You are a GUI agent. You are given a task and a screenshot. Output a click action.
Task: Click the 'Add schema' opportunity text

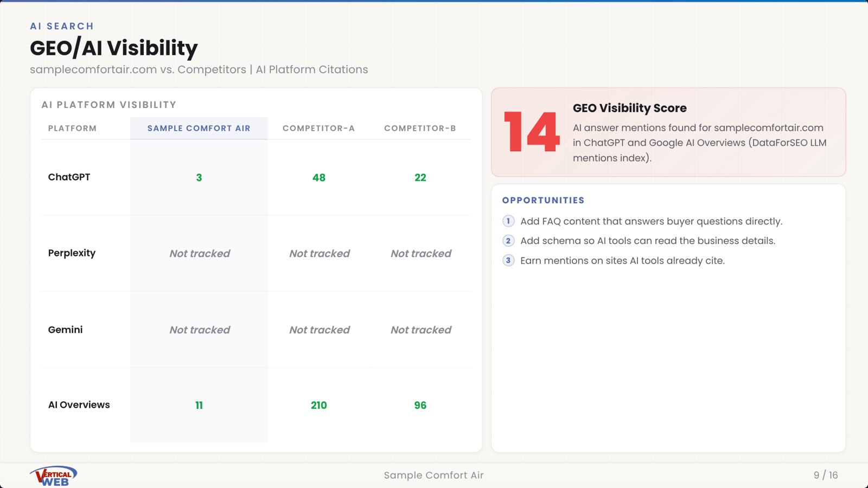pos(648,241)
